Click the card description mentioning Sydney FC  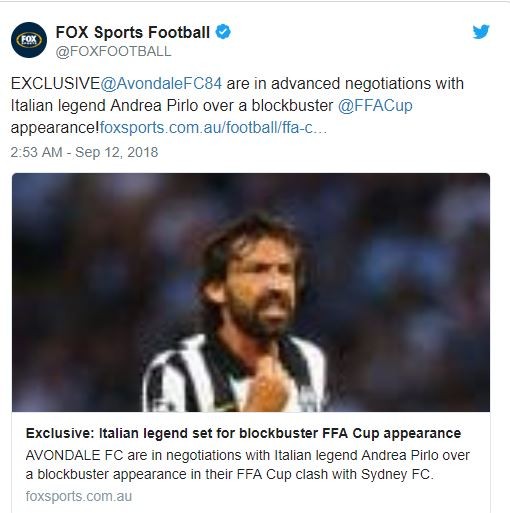(x=248, y=465)
